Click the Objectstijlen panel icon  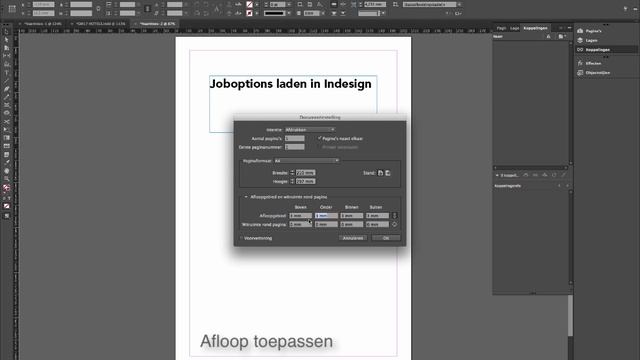click(580, 73)
